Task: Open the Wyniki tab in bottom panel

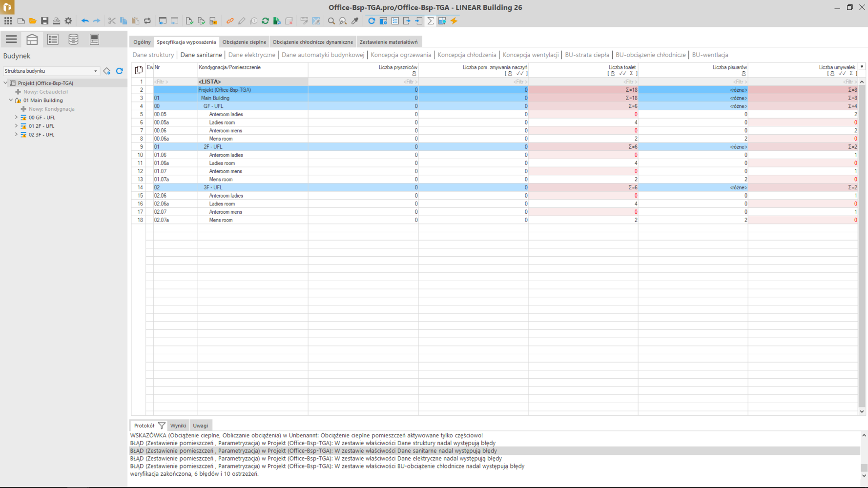Action: pos(178,426)
